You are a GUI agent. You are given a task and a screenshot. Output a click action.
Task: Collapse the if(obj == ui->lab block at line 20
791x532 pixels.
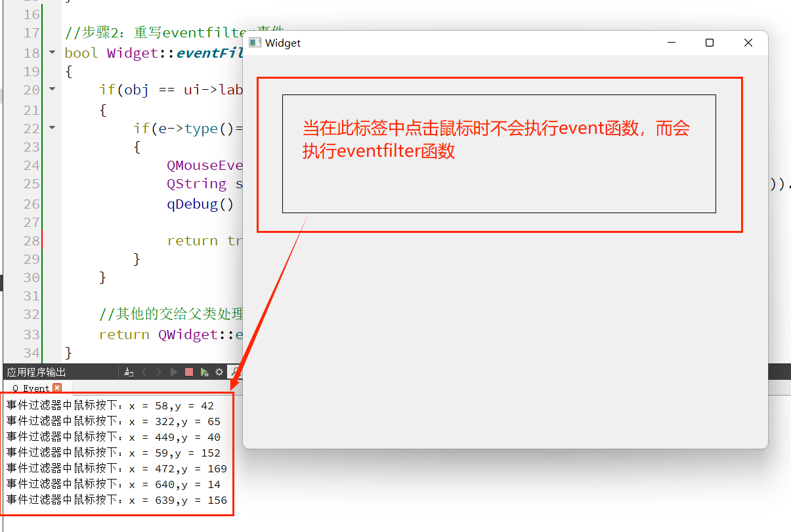pyautogui.click(x=52, y=90)
